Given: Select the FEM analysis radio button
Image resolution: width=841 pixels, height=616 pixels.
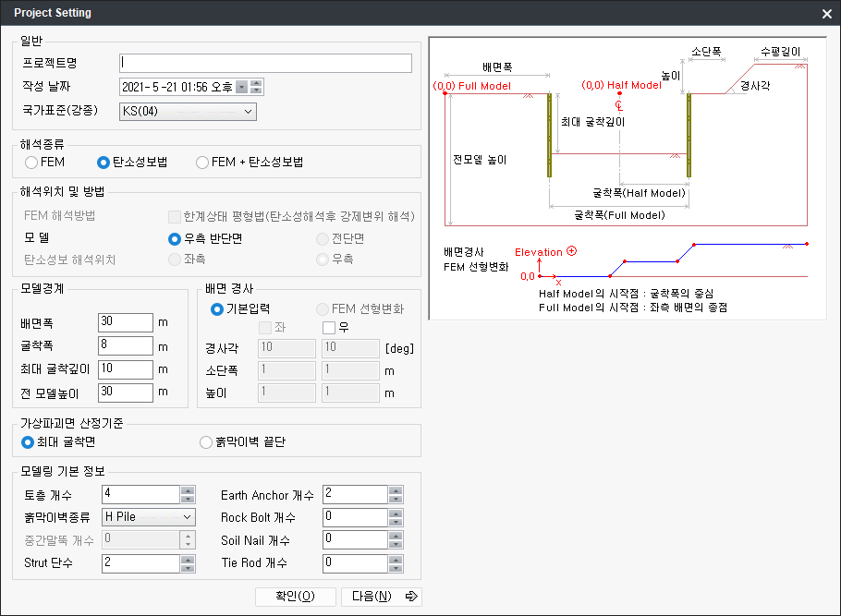Looking at the screenshot, I should (31, 163).
